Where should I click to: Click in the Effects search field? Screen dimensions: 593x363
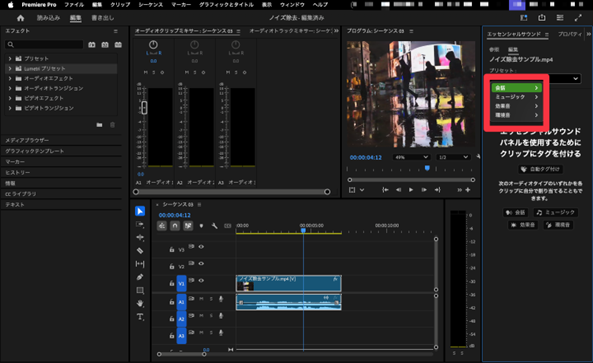(44, 45)
